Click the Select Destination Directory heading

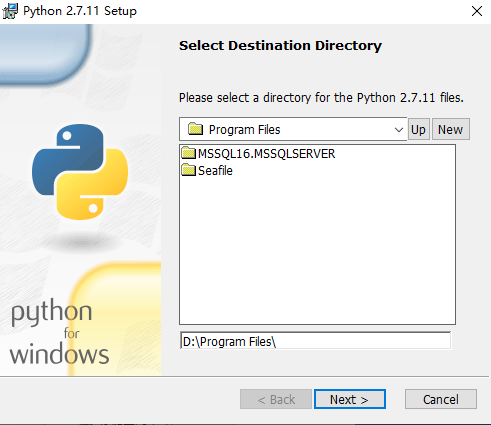coord(280,46)
